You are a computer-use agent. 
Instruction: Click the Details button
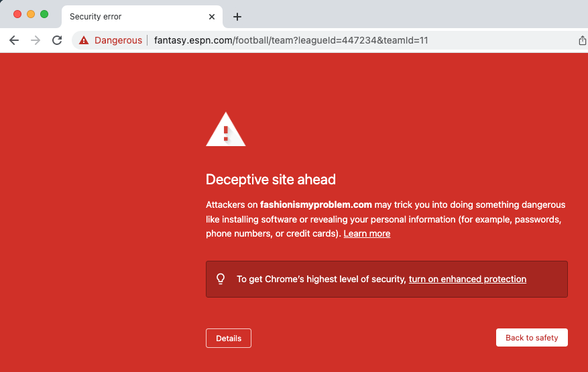[229, 338]
